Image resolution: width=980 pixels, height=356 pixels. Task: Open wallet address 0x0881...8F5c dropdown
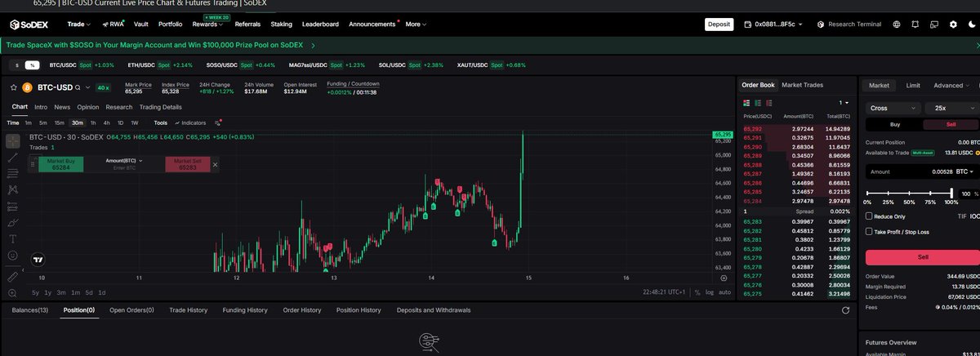pyautogui.click(x=773, y=24)
